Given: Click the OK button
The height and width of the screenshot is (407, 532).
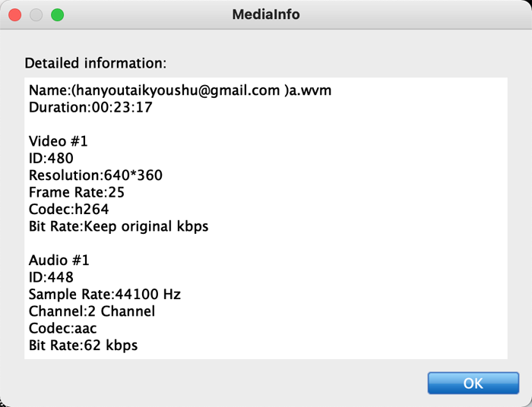Looking at the screenshot, I should (473, 383).
